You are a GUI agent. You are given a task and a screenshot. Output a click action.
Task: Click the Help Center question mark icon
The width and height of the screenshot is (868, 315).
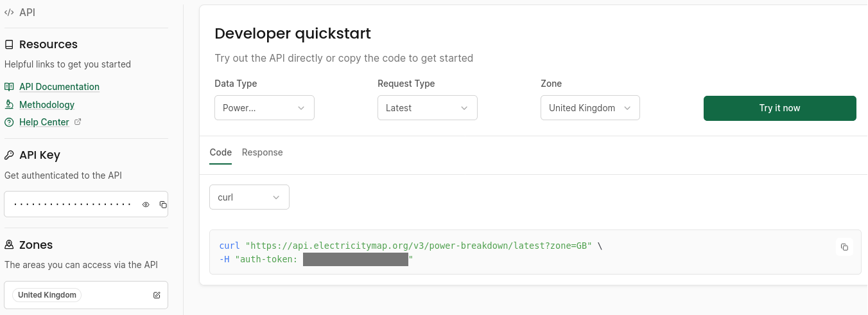[9, 122]
